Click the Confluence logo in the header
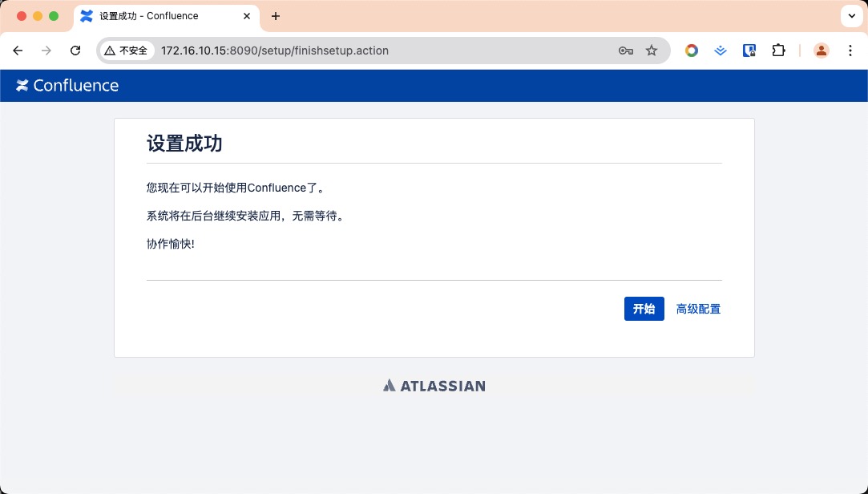The image size is (868, 494). (67, 86)
